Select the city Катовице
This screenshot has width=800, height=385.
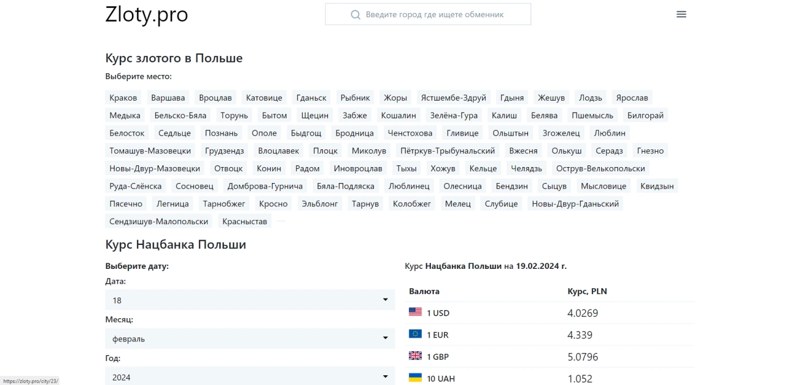(264, 97)
